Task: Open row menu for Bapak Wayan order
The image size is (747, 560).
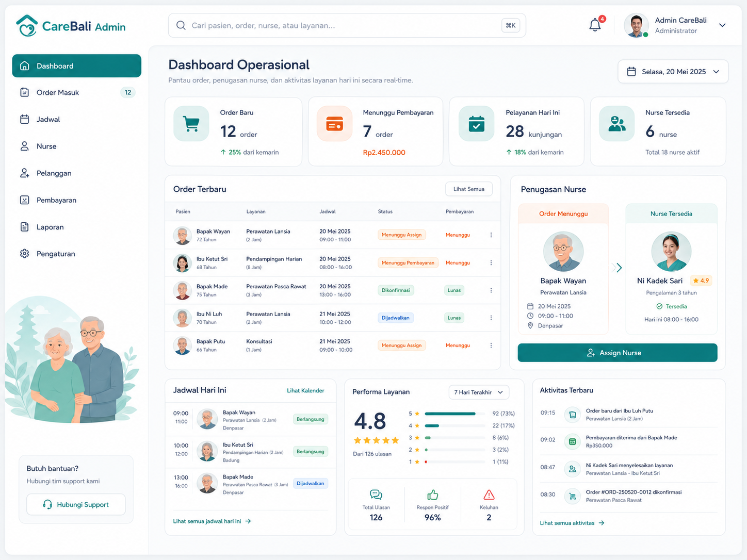Action: coord(491,235)
